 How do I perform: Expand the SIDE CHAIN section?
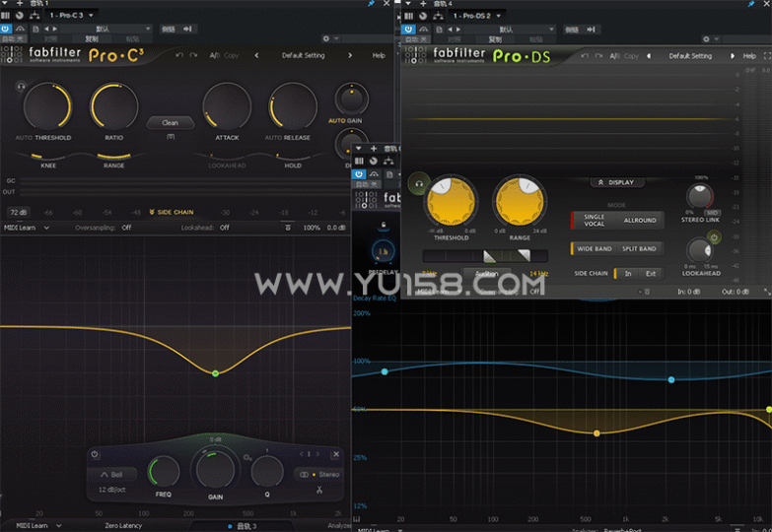(172, 212)
